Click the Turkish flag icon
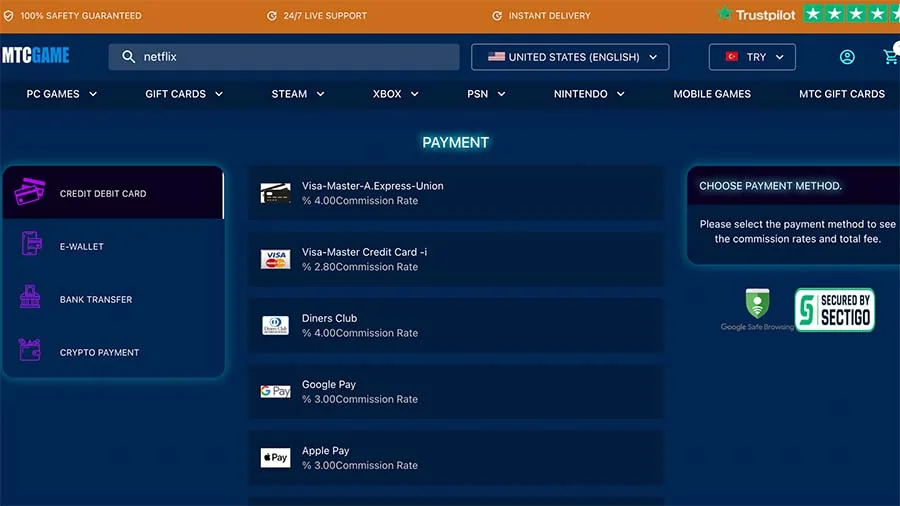Screen dimensions: 900x506 coord(732,57)
